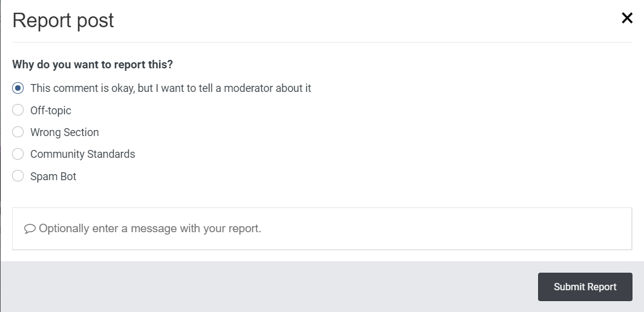Click the "Why do you want to report this?" text

coord(93,64)
